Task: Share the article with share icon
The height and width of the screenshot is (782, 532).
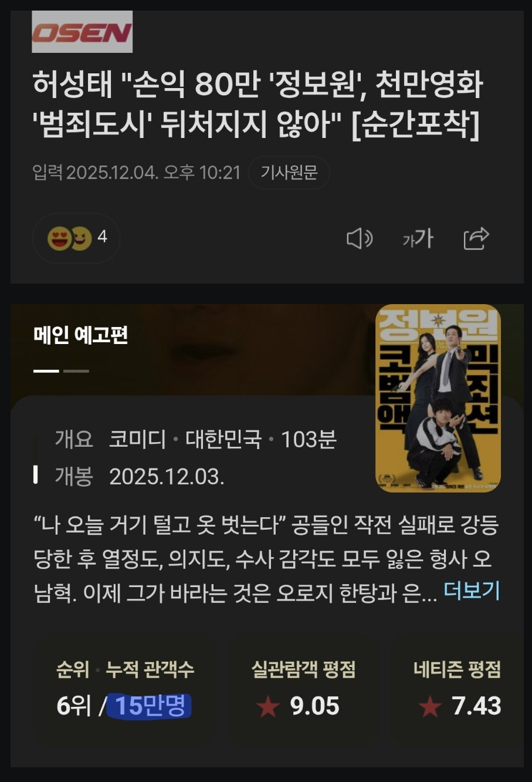Action: (476, 238)
